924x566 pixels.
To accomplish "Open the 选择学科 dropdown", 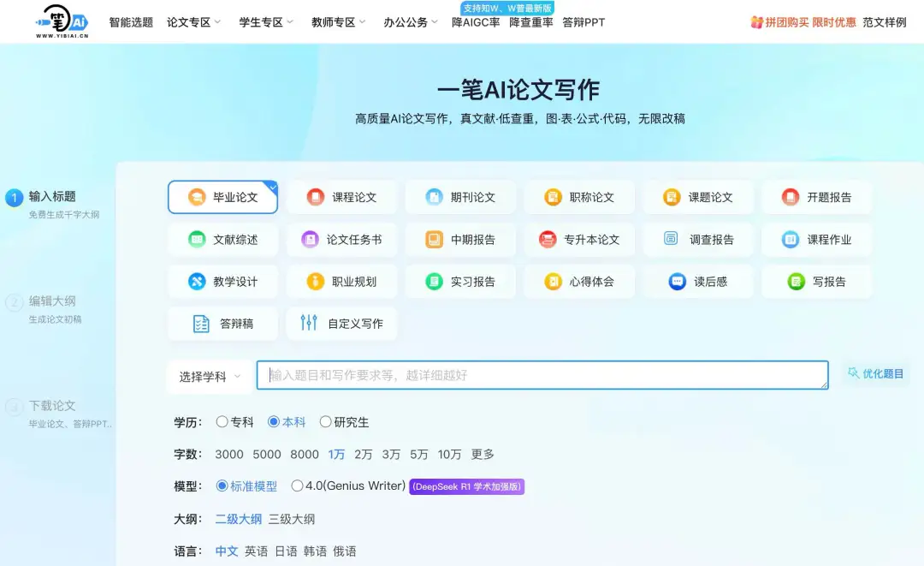I will tap(210, 376).
